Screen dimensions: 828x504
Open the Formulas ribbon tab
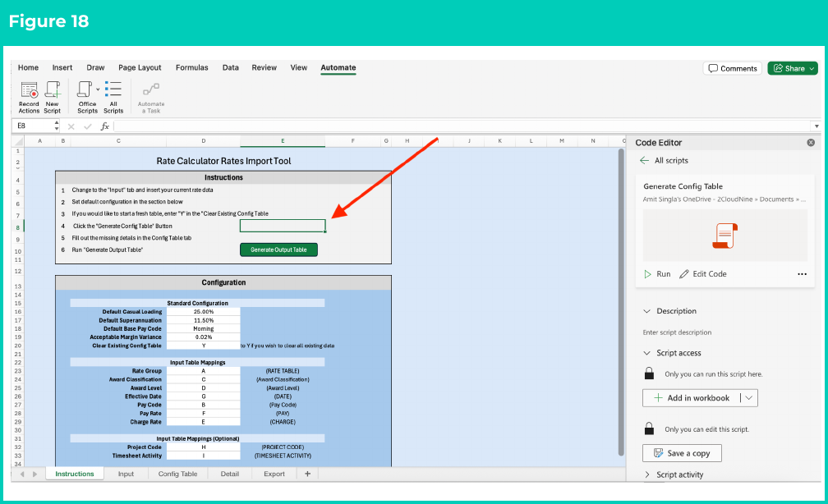click(x=191, y=67)
